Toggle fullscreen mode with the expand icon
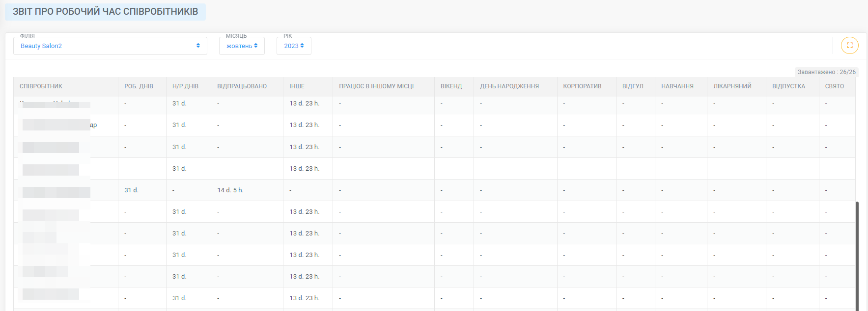 849,45
